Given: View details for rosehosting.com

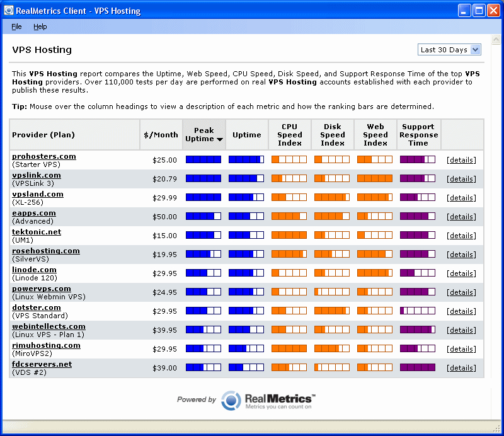Looking at the screenshot, I should [x=461, y=255].
